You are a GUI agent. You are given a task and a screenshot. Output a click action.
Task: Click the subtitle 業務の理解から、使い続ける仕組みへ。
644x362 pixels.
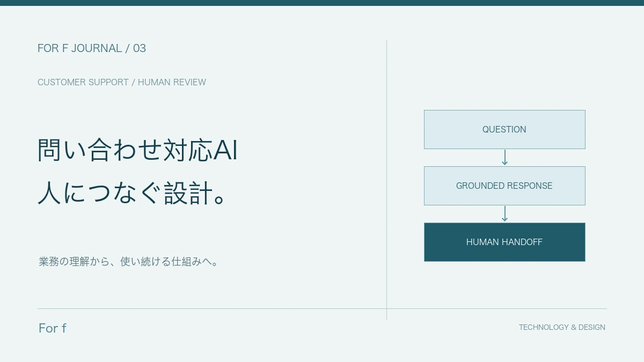128,262
